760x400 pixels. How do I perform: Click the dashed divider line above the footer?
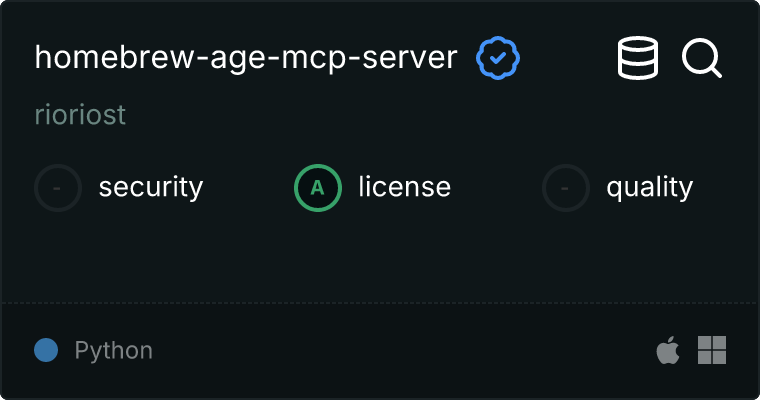click(x=380, y=302)
